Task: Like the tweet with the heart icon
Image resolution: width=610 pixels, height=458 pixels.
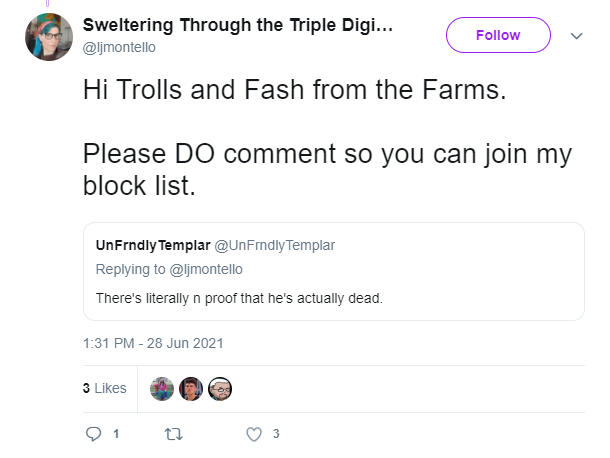Action: [x=254, y=434]
